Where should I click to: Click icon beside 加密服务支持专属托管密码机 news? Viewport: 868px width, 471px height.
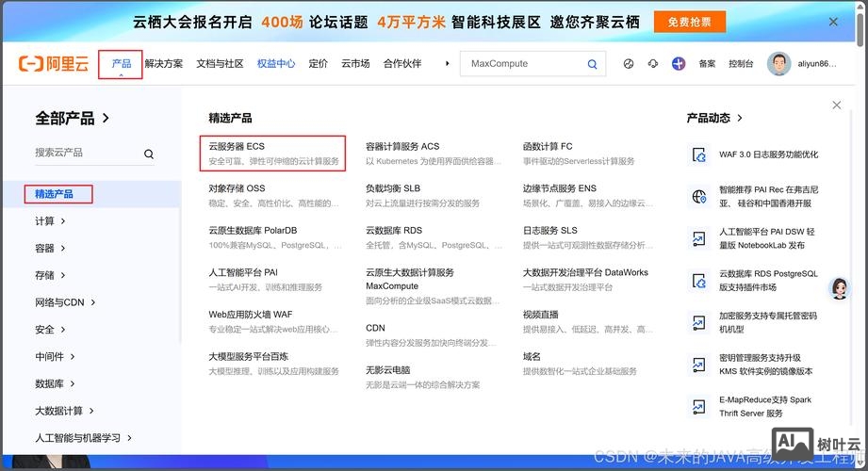point(699,323)
